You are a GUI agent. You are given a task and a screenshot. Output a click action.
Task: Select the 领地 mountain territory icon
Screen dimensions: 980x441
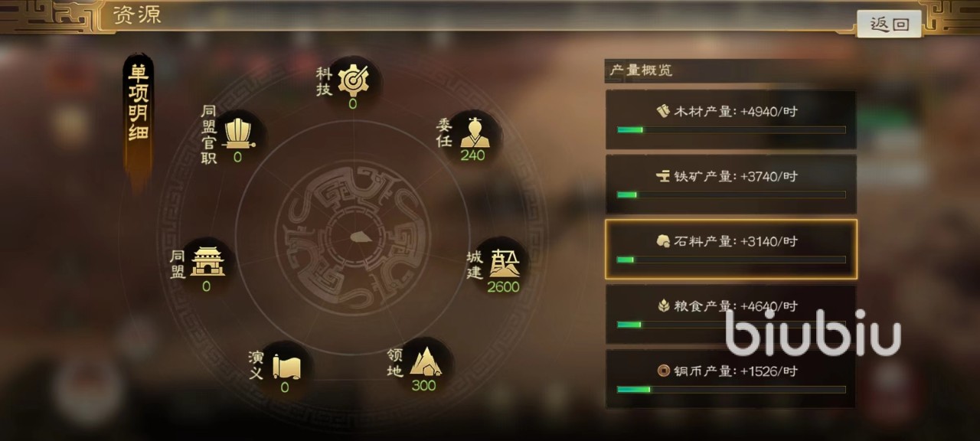426,361
